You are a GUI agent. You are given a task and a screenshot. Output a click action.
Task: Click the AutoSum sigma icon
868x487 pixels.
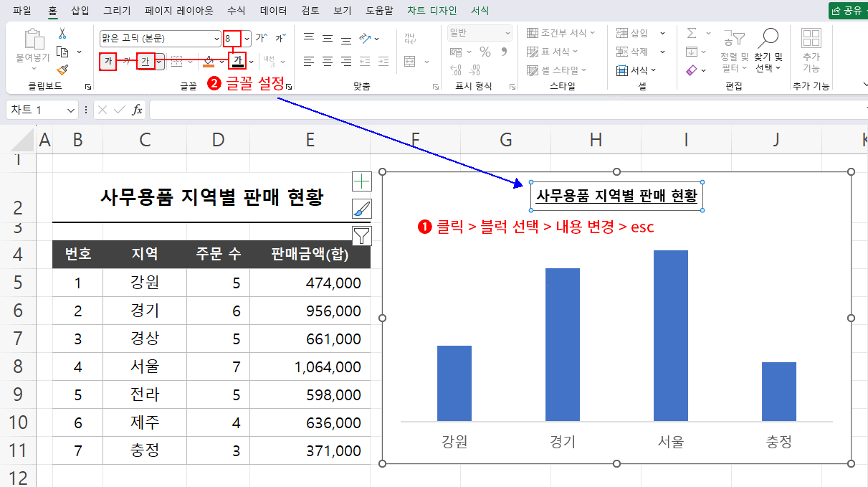pyautogui.click(x=692, y=33)
